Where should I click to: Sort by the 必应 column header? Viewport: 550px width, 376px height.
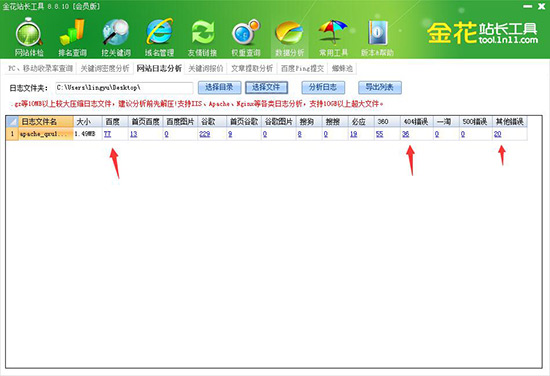pos(361,122)
